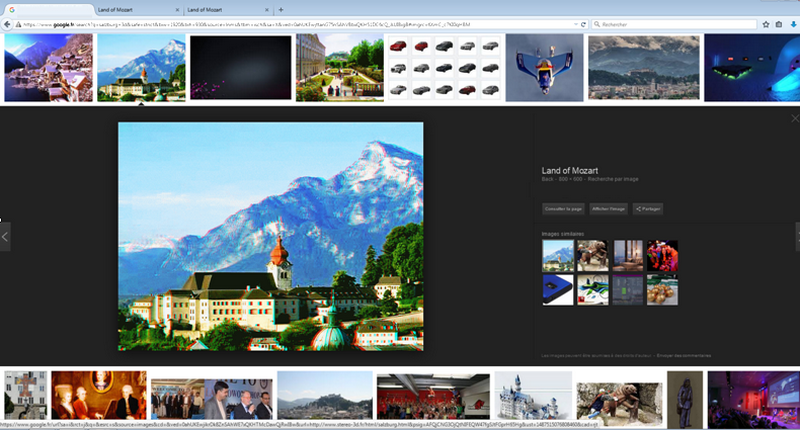The image size is (800, 430).
Task: Switch to the first Land of Mozart tab
Action: 138,10
